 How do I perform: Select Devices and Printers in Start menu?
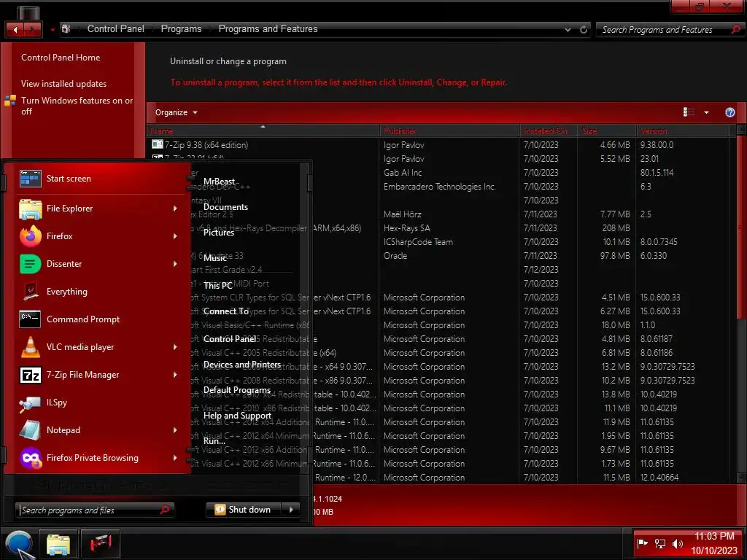[x=242, y=365]
